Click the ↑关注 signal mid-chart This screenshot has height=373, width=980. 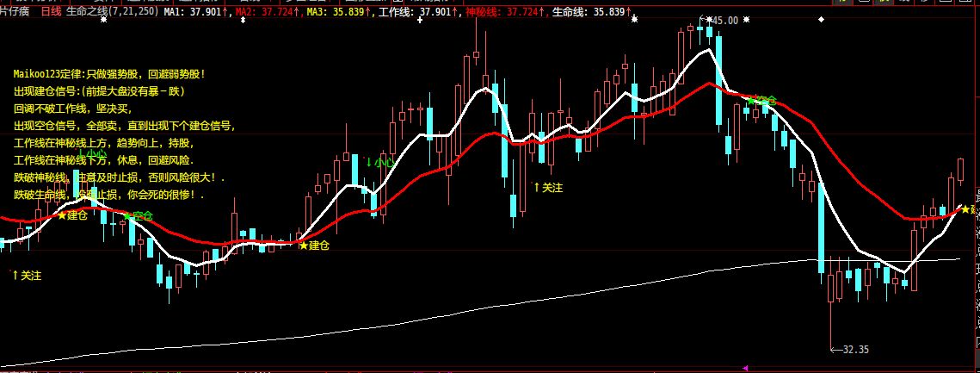(548, 187)
